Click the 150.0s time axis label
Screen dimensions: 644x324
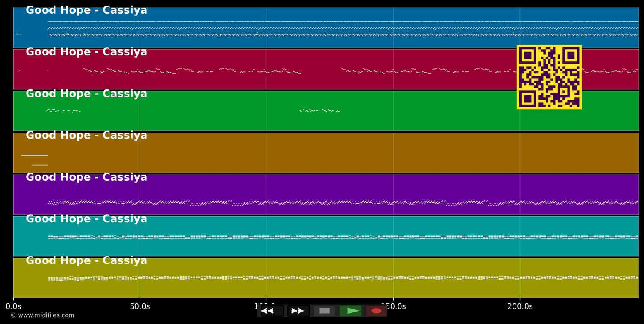point(393,306)
